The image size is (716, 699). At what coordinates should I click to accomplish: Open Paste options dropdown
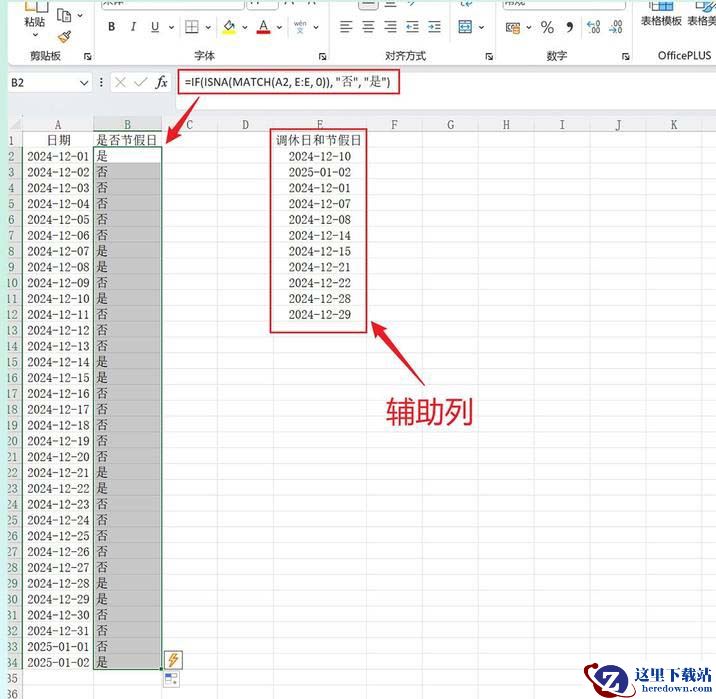[x=35, y=35]
